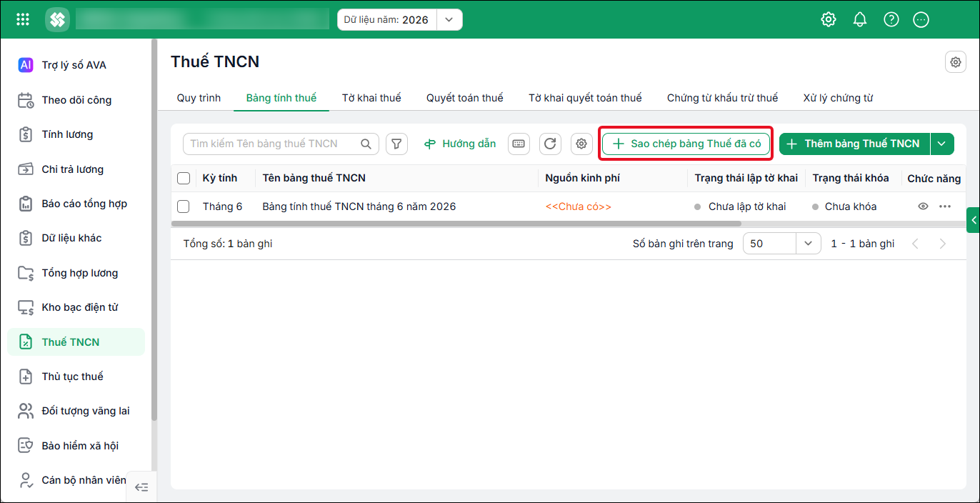Screen dimensions: 980x503
Task: Open the Tờ khai thuế tab
Action: click(x=371, y=98)
